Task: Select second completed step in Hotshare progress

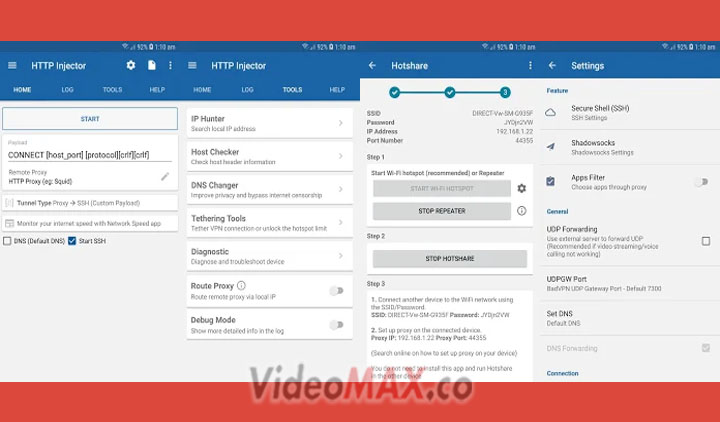Action: point(450,92)
